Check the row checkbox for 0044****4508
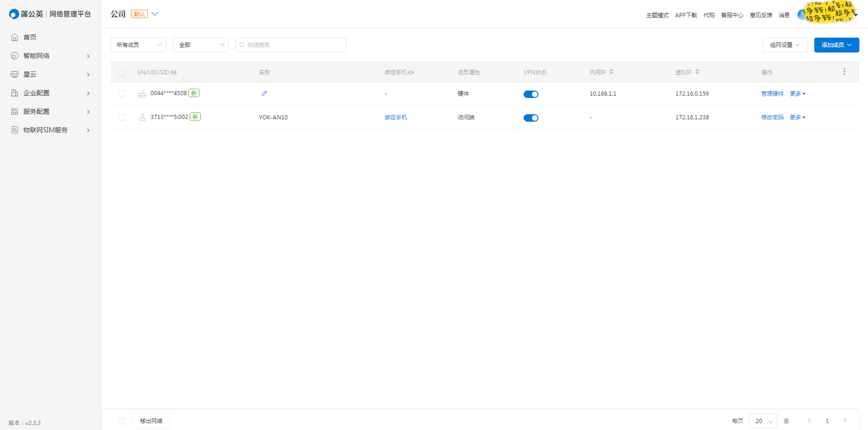Image resolution: width=868 pixels, height=430 pixels. tap(121, 94)
